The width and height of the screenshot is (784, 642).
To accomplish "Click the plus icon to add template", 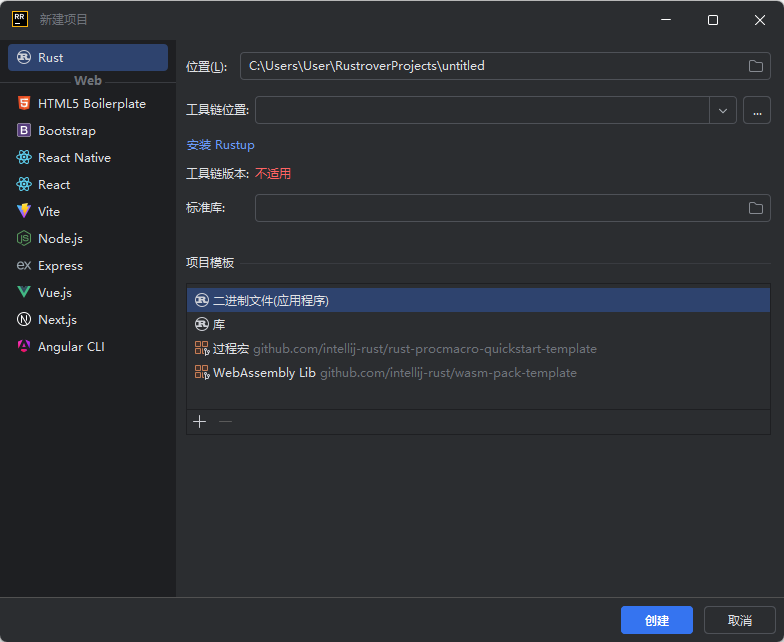I will (200, 422).
